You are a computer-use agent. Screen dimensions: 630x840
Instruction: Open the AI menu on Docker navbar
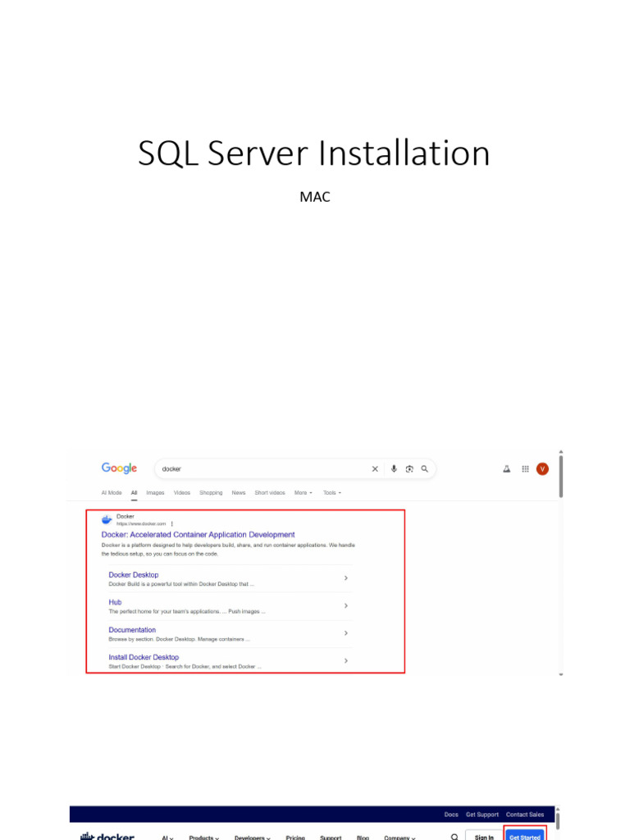click(x=167, y=838)
